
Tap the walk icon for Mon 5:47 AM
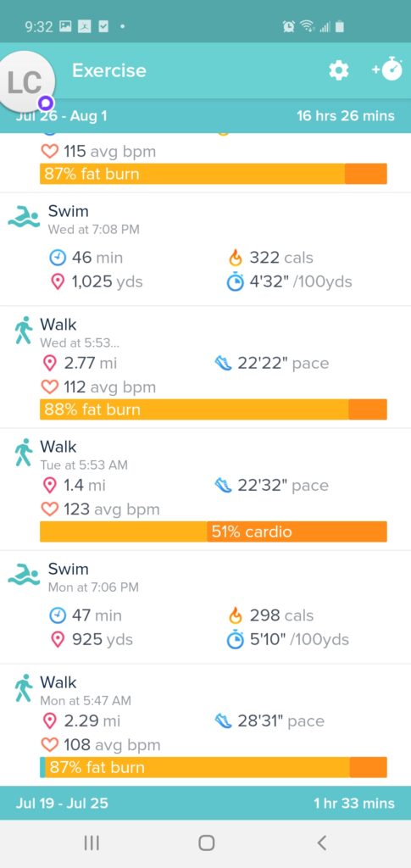click(23, 688)
